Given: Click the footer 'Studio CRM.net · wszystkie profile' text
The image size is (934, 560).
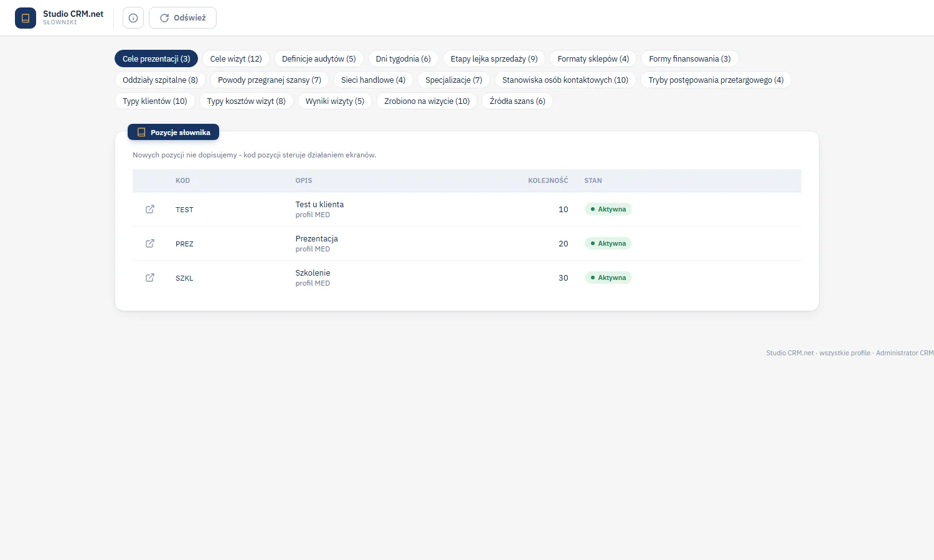Looking at the screenshot, I should [x=818, y=353].
